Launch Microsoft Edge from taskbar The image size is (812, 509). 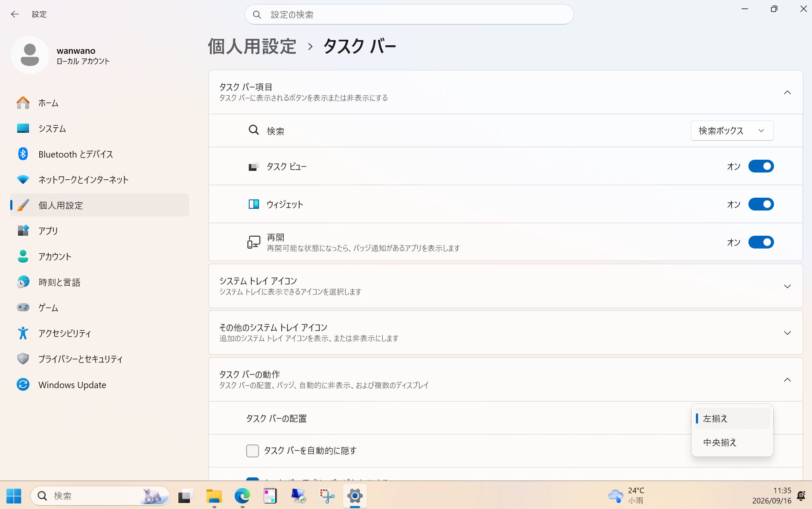click(x=242, y=496)
